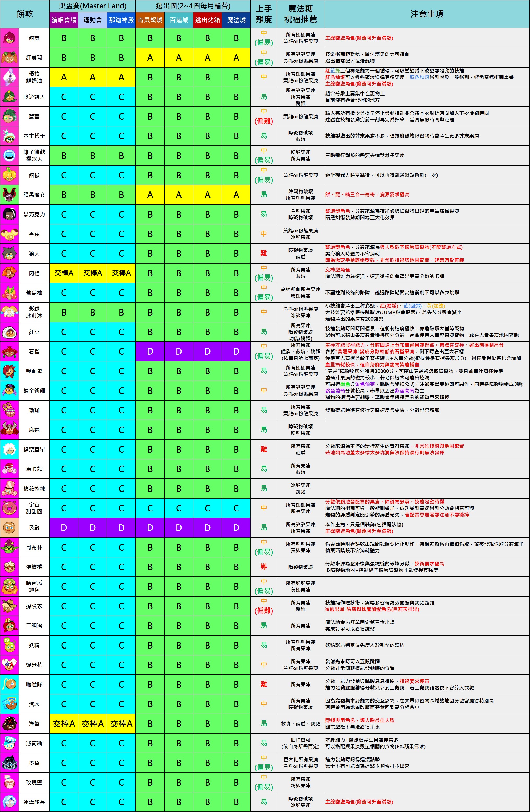Select the 離子餅乾機器人 avatar icon
The width and height of the screenshot is (530, 812).
tap(10, 156)
